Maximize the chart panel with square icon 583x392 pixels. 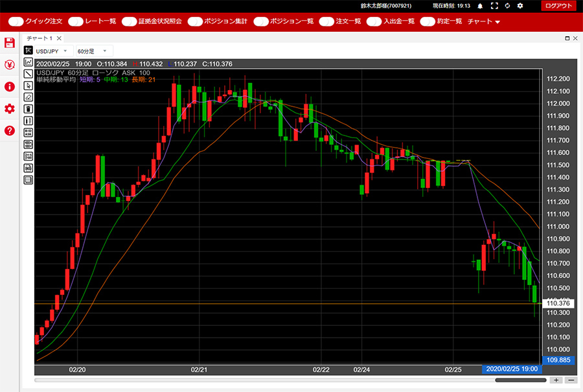point(567,38)
